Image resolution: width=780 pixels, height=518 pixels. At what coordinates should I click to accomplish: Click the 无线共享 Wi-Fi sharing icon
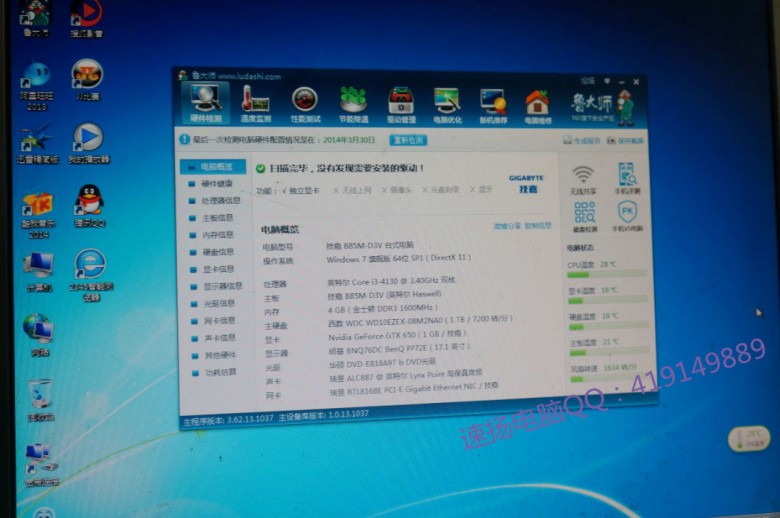pos(583,179)
